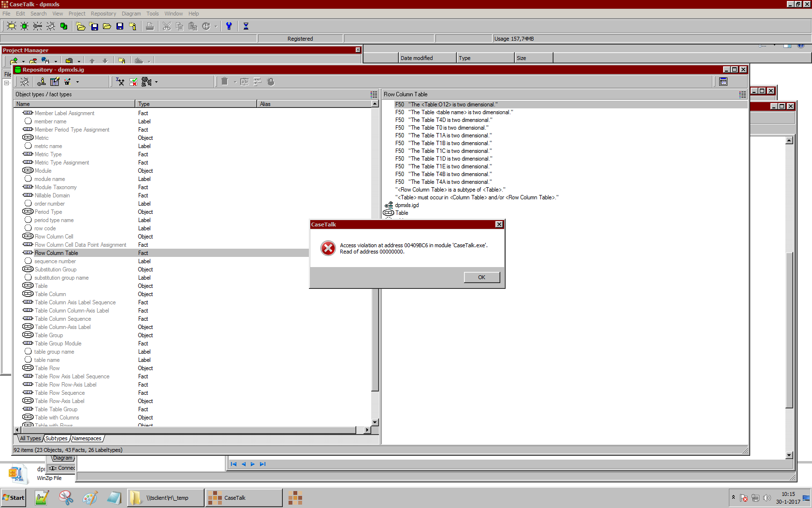Click the Start button on taskbar
Image resolution: width=812 pixels, height=508 pixels.
tap(14, 497)
